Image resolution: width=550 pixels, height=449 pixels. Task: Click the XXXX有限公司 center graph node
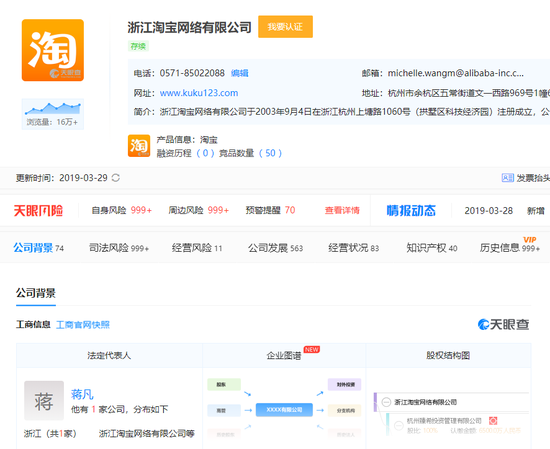coord(284,410)
